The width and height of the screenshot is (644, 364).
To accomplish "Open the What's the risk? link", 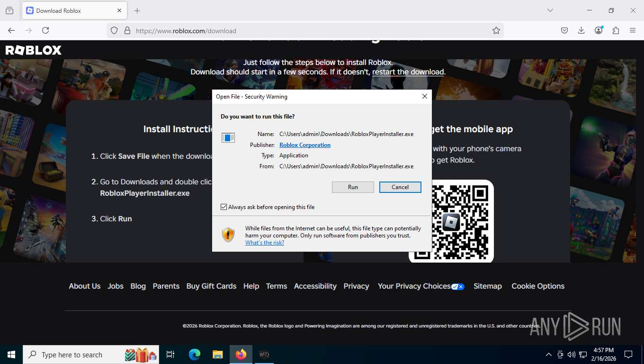I will (x=265, y=243).
